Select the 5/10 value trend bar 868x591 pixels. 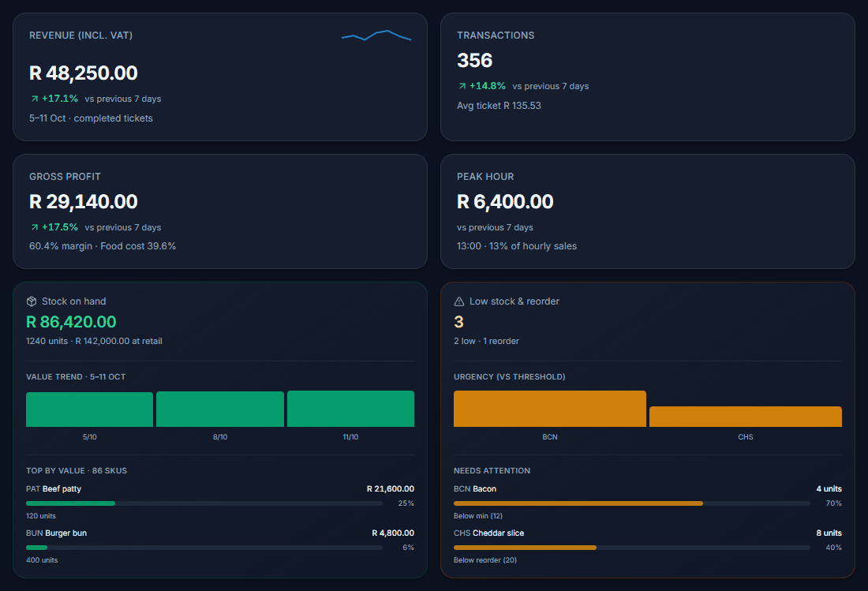click(x=90, y=410)
